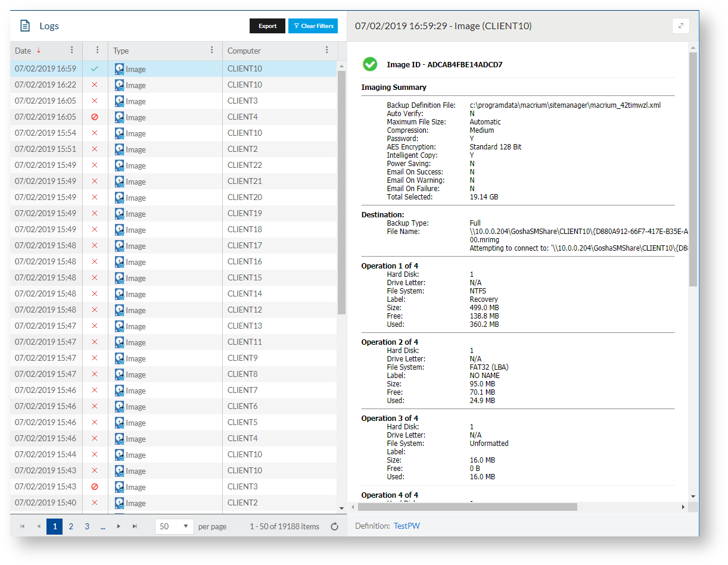Select the CLIENT10 log dated 07/02/2019 16:22
The width and height of the screenshot is (728, 565).
(x=173, y=85)
